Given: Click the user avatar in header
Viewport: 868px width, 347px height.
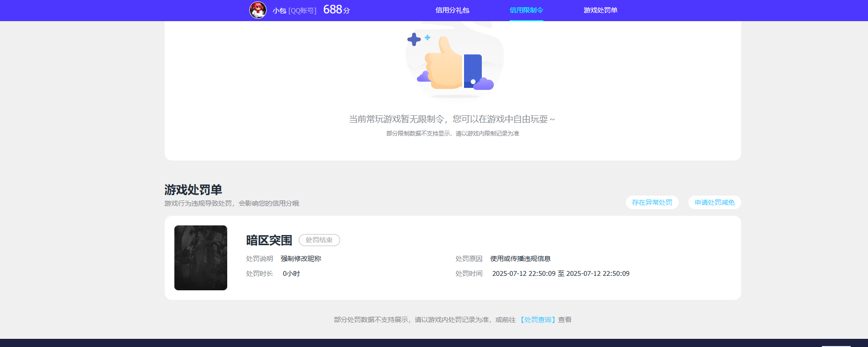Looking at the screenshot, I should (x=258, y=10).
